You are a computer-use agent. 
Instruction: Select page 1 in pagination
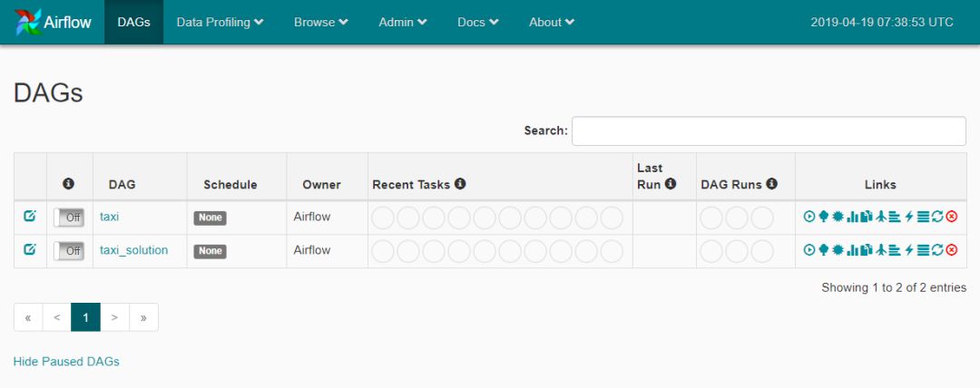tap(85, 317)
